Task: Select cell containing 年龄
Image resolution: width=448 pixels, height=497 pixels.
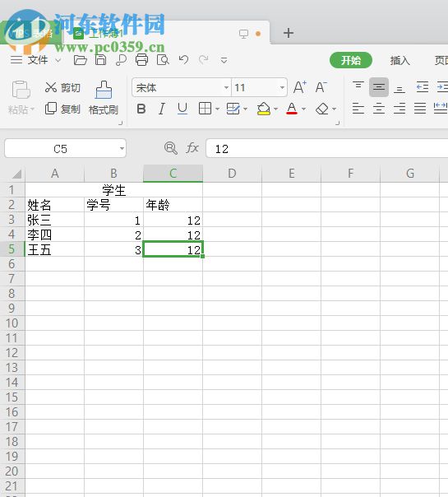Action: coord(173,205)
